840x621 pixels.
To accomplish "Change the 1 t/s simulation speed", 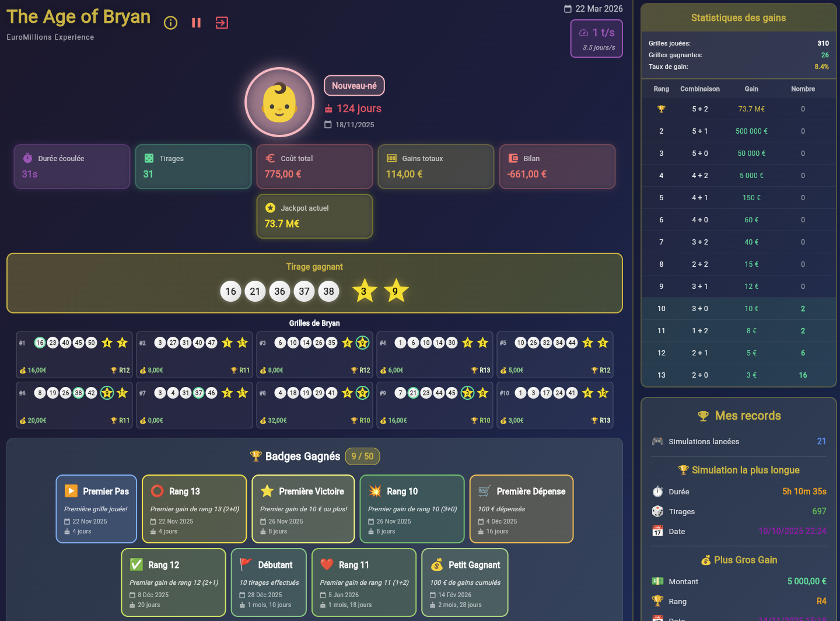I will pos(596,39).
